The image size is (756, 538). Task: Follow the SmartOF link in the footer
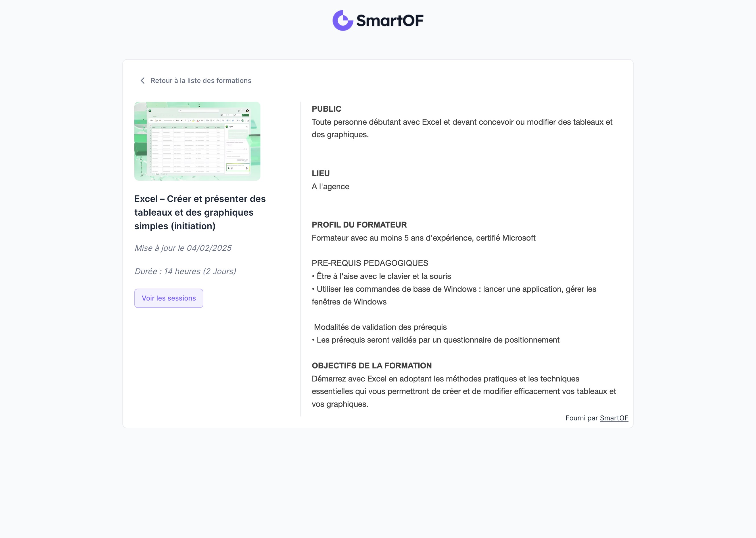click(x=614, y=418)
